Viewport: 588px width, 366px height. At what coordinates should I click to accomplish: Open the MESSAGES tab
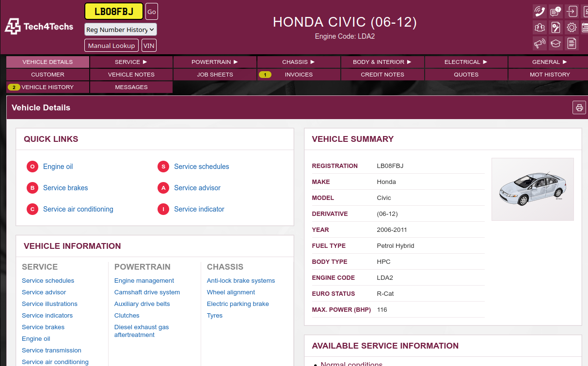coord(131,87)
